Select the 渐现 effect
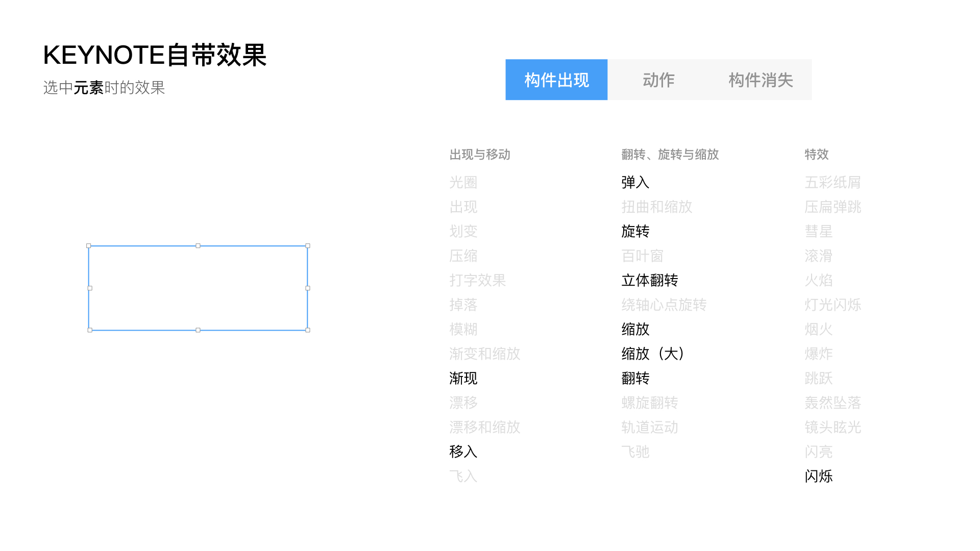Image resolution: width=980 pixels, height=551 pixels. (x=463, y=378)
